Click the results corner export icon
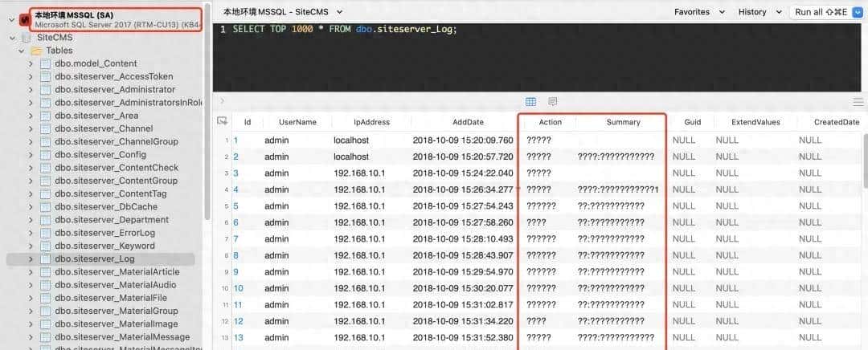 point(223,121)
